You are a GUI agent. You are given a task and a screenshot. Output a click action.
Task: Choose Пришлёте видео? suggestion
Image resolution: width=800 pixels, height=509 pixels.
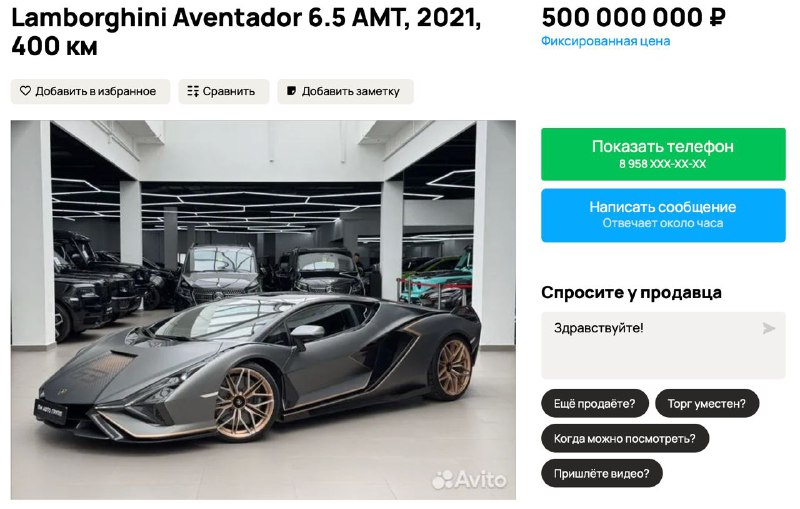coord(602,473)
